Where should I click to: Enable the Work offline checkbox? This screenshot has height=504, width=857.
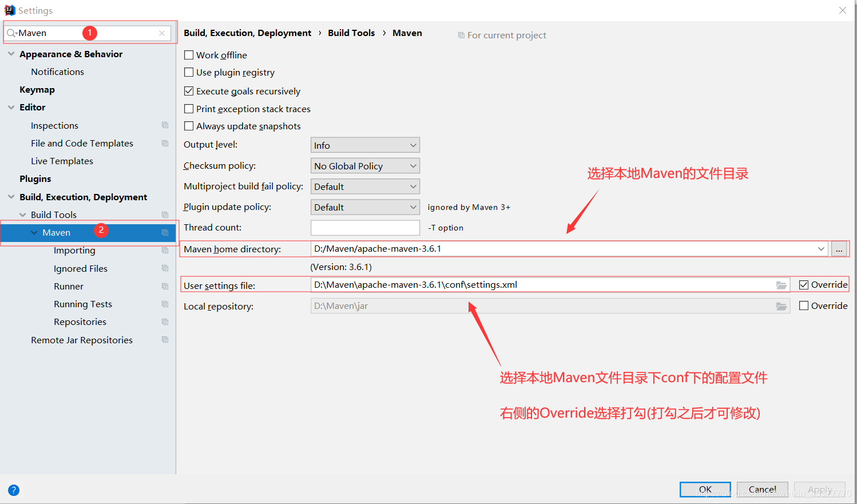pyautogui.click(x=189, y=55)
